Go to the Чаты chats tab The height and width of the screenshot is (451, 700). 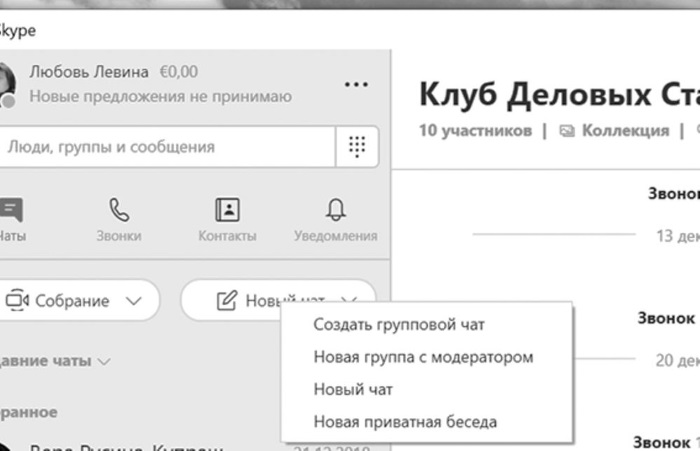pyautogui.click(x=10, y=219)
